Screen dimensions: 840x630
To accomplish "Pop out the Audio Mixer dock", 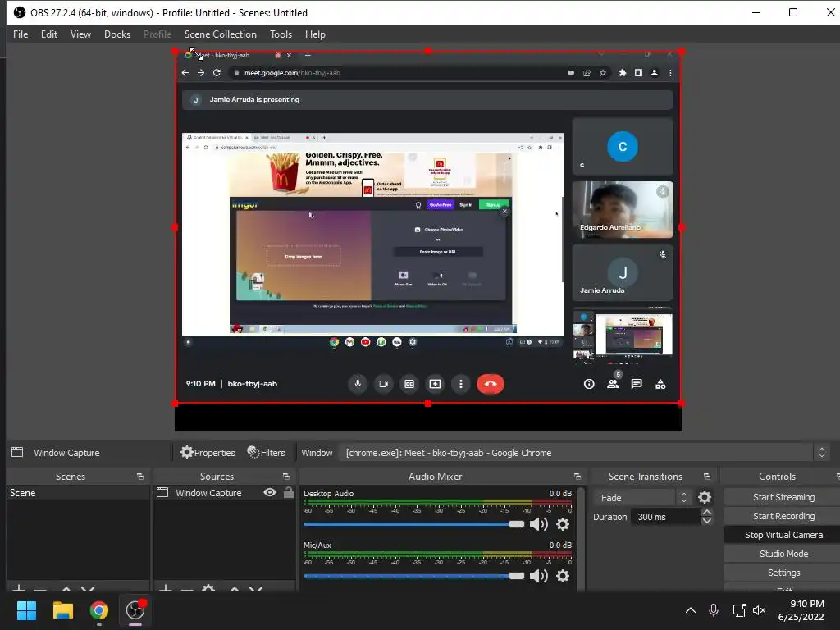I will pos(577,477).
